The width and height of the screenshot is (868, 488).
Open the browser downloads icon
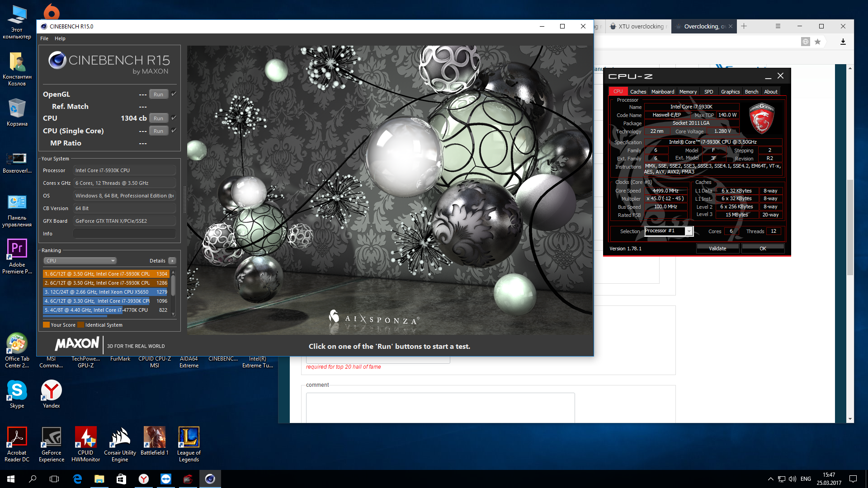point(843,42)
